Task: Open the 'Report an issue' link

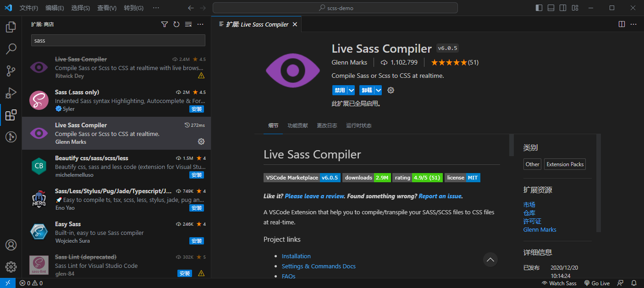Action: pyautogui.click(x=440, y=196)
